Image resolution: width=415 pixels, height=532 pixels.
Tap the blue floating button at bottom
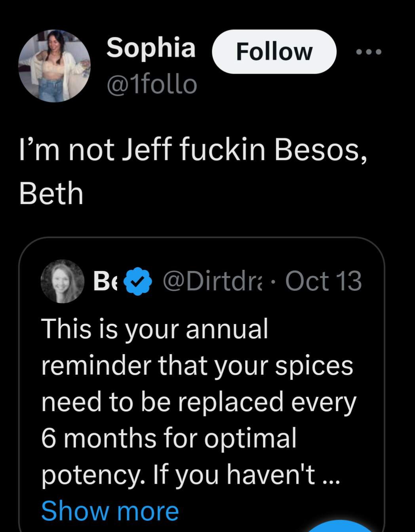(x=341, y=527)
